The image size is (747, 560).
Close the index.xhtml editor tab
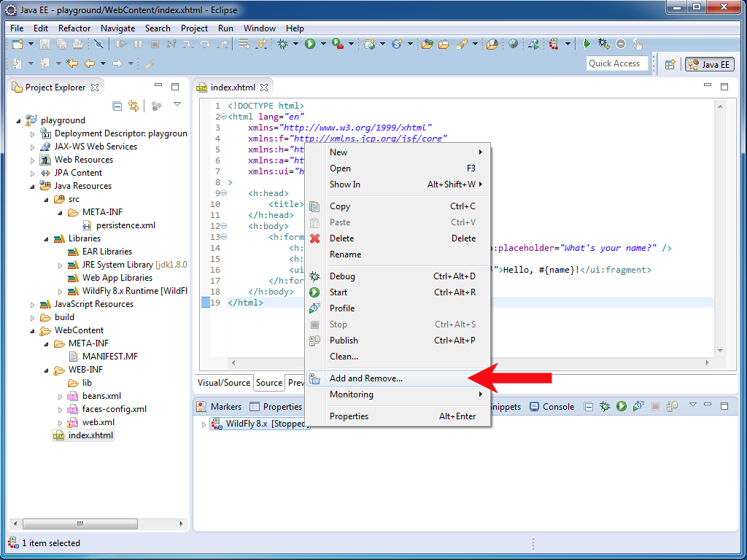(x=264, y=87)
